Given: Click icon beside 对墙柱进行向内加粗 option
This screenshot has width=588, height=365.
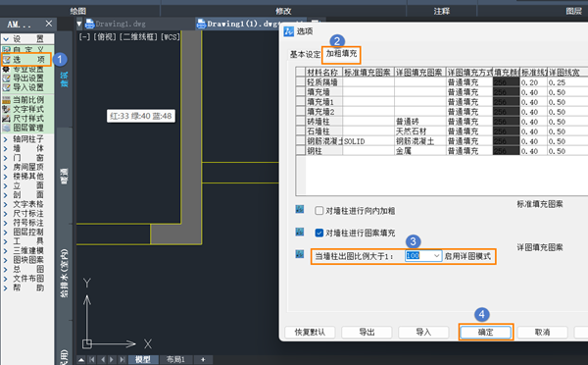Looking at the screenshot, I should 300,209.
